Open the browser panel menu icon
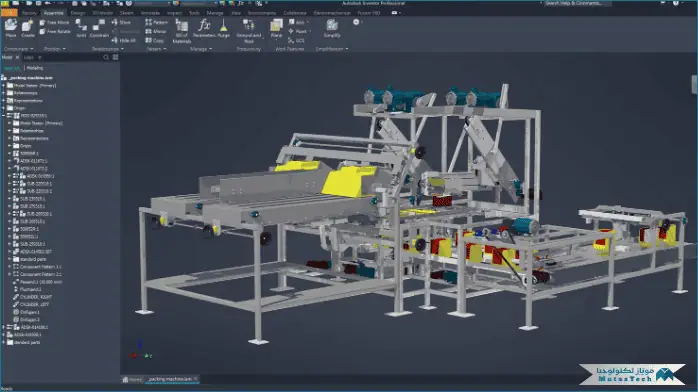The image size is (698, 392). click(115, 57)
